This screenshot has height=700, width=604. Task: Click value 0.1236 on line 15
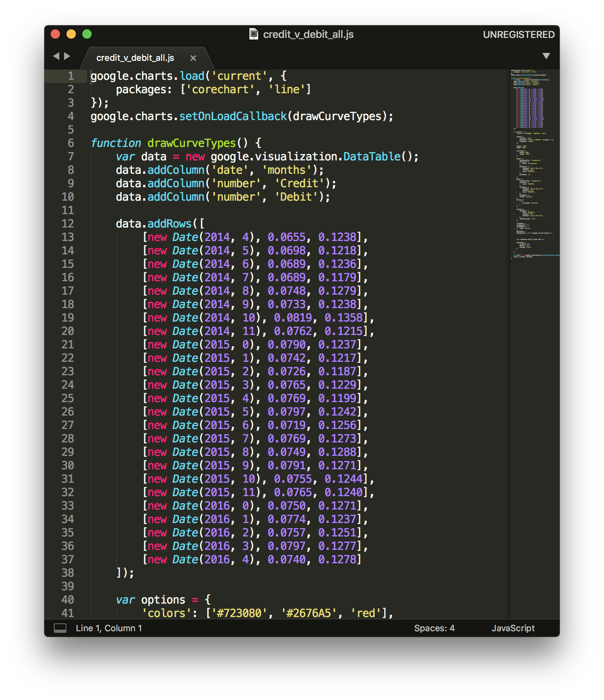tap(338, 264)
